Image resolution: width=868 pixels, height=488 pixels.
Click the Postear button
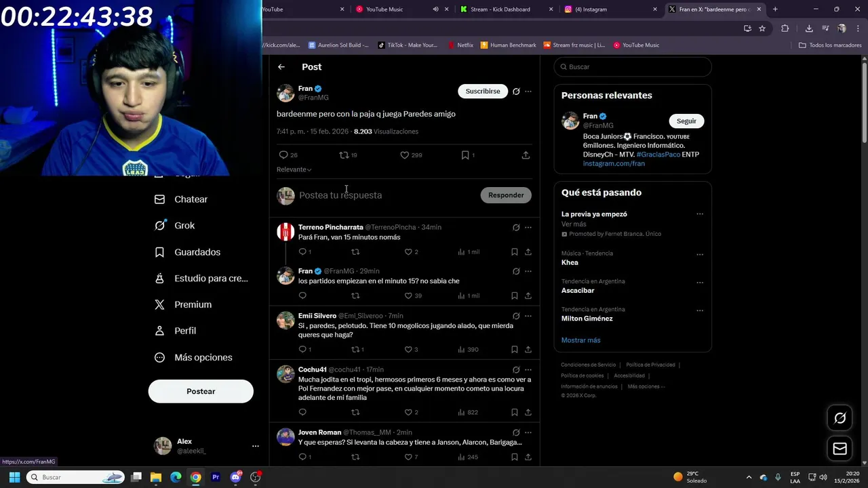(x=201, y=391)
